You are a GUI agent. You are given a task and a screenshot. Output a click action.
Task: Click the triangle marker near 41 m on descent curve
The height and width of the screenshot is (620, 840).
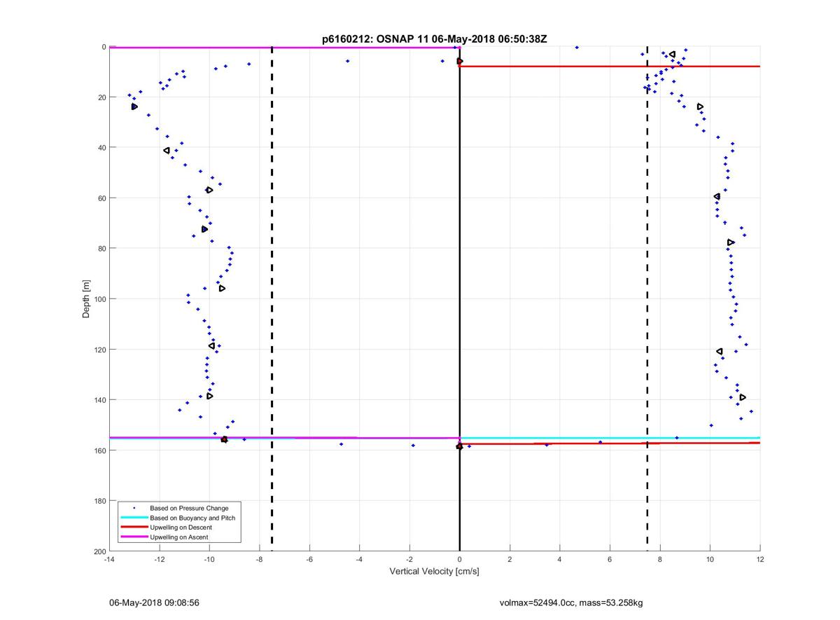point(167,151)
